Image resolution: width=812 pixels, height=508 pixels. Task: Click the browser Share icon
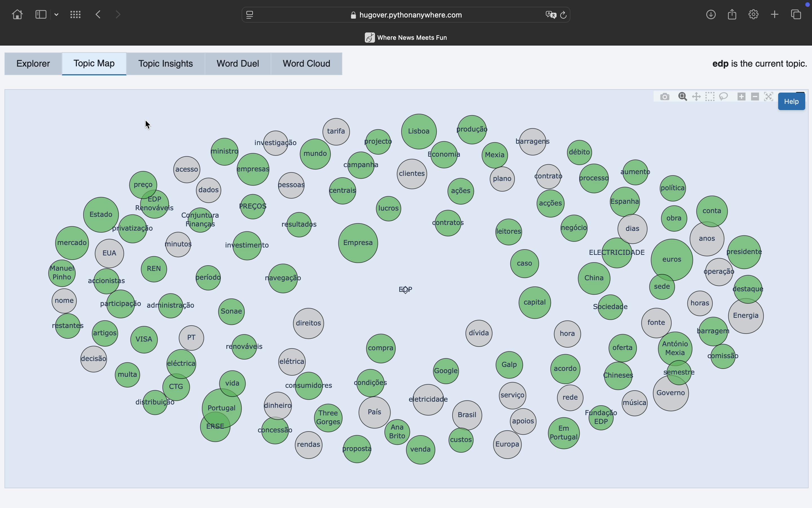732,14
